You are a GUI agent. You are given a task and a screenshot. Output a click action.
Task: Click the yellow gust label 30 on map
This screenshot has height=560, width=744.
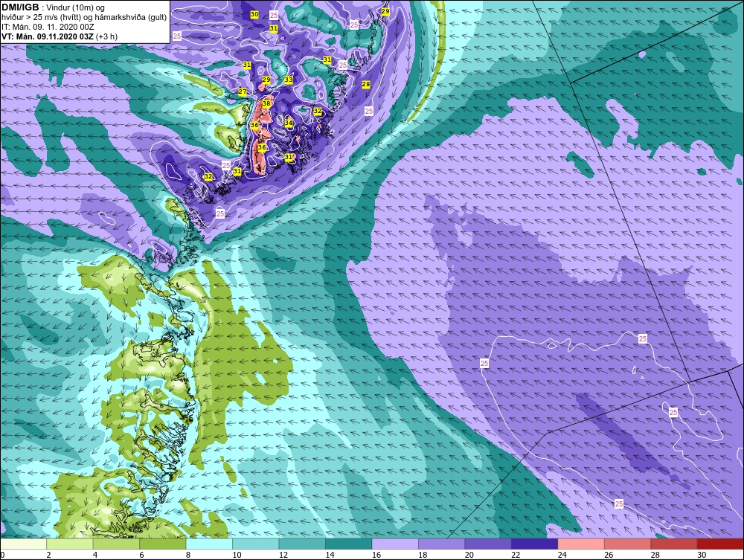(x=254, y=14)
